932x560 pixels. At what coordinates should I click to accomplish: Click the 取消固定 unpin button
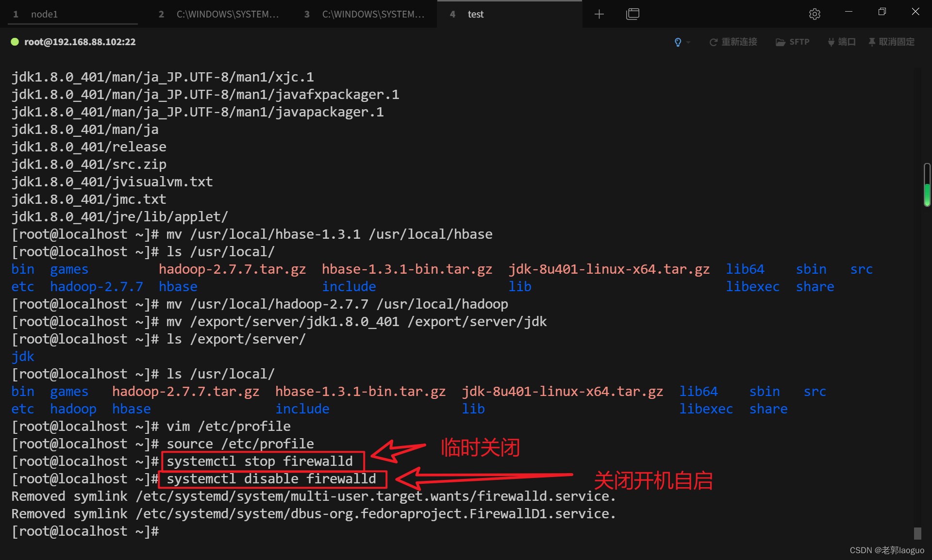[x=892, y=42]
